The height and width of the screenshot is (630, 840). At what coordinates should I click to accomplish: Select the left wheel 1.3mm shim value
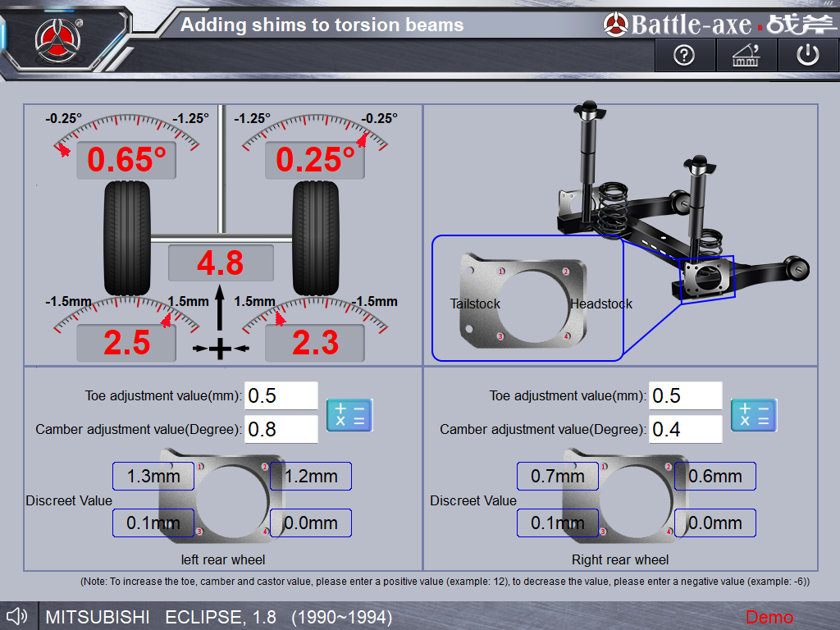coord(153,476)
